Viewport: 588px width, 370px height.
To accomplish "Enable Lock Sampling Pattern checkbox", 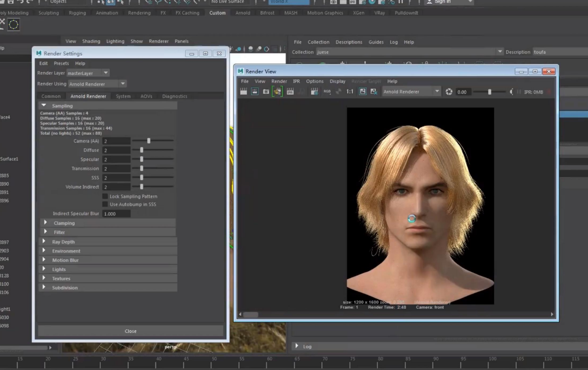I will 105,196.
